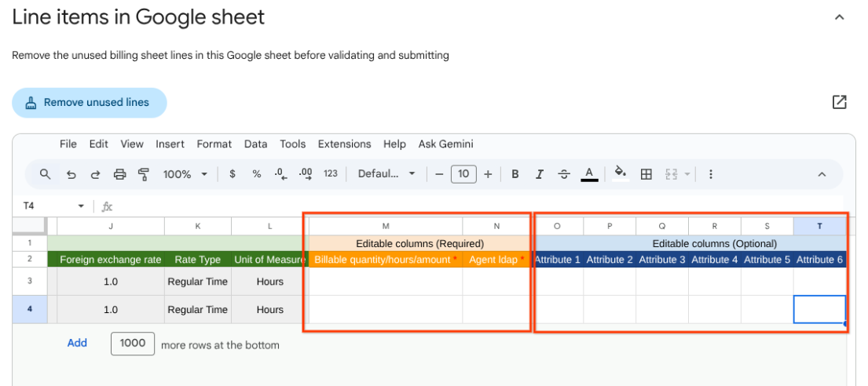This screenshot has height=386, width=868.
Task: Open the Insert menu
Action: click(x=170, y=144)
